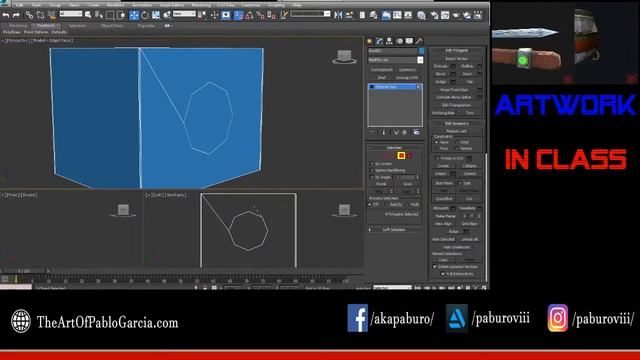Collapse the Edit Polygons rollout
Viewport: 640px width, 360px height.
click(457, 50)
